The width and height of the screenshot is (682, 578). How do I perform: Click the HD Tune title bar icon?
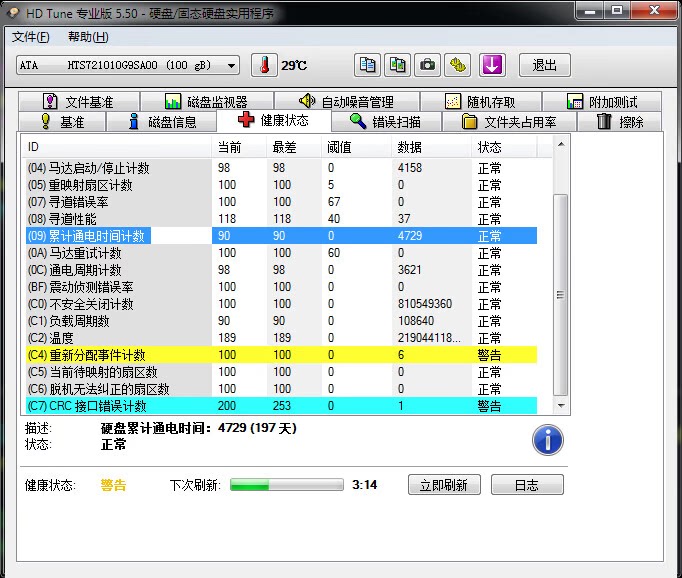13,13
